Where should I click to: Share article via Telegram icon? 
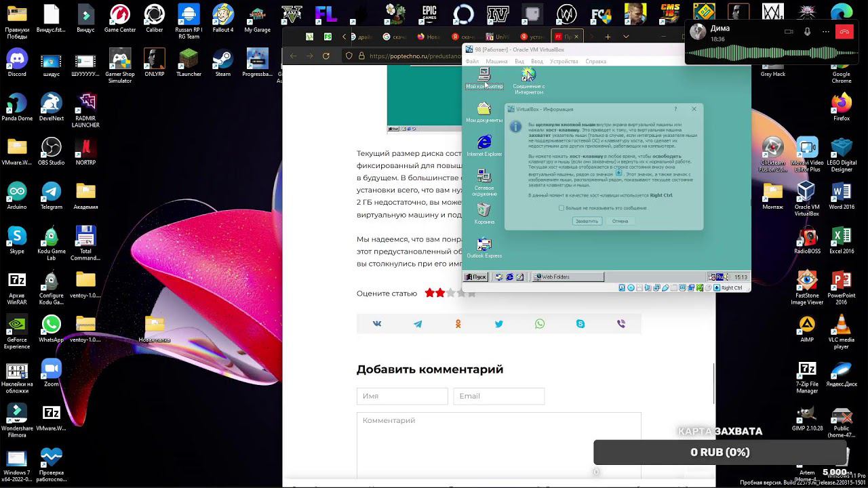[418, 324]
